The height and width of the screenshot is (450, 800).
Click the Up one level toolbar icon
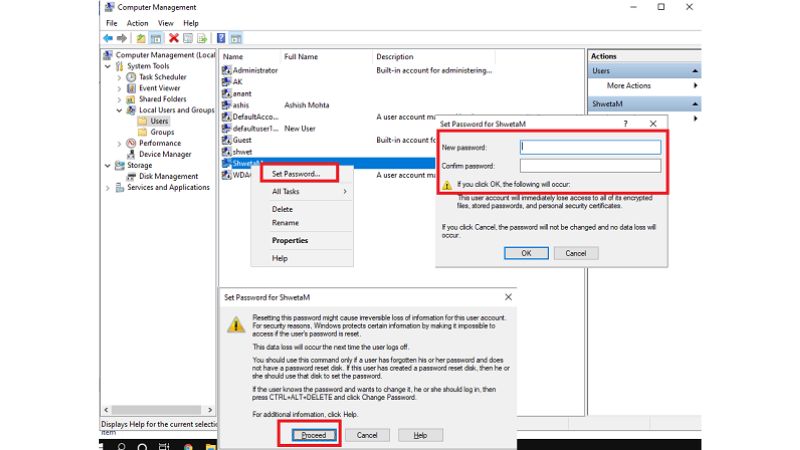141,38
